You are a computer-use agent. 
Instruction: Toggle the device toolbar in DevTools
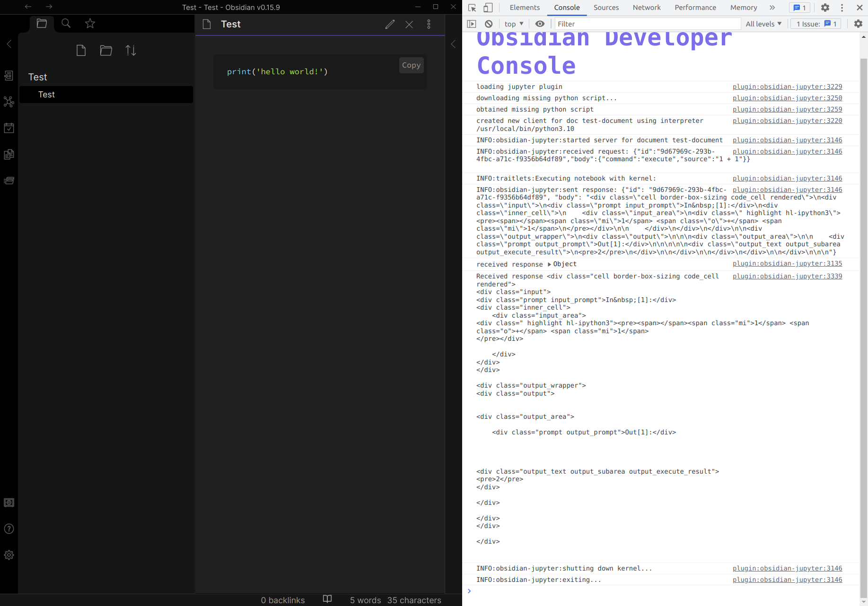click(488, 8)
